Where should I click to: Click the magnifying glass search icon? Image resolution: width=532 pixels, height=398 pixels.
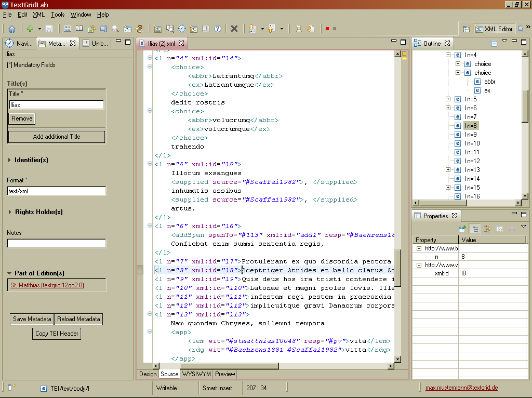point(115,29)
